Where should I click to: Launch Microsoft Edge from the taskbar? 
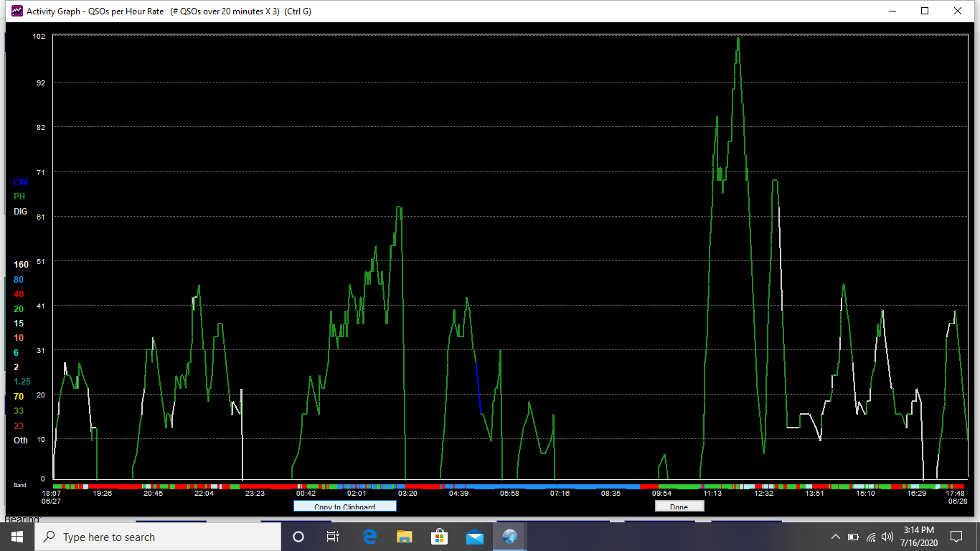[x=369, y=537]
